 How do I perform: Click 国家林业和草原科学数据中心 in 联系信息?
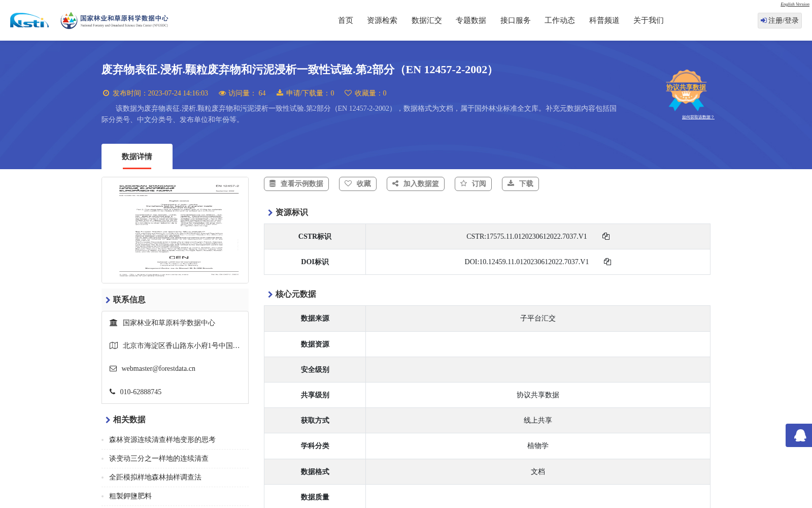click(x=169, y=323)
